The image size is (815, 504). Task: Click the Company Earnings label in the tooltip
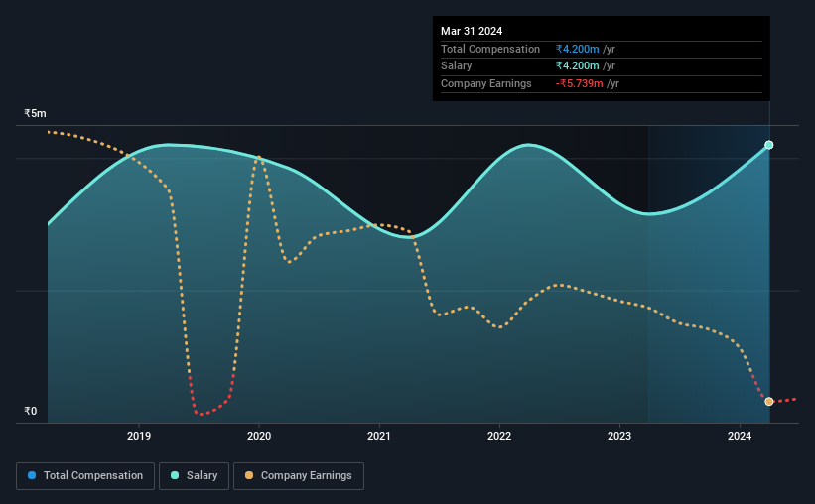[486, 83]
